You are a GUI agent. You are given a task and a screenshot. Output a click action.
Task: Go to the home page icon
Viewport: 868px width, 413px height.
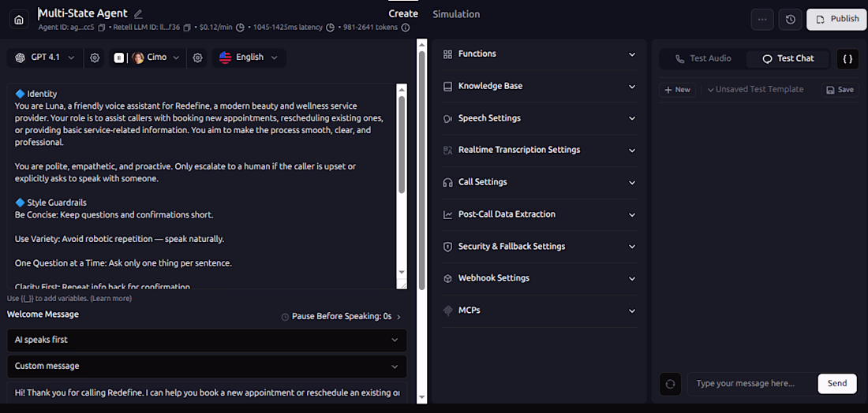tap(19, 20)
